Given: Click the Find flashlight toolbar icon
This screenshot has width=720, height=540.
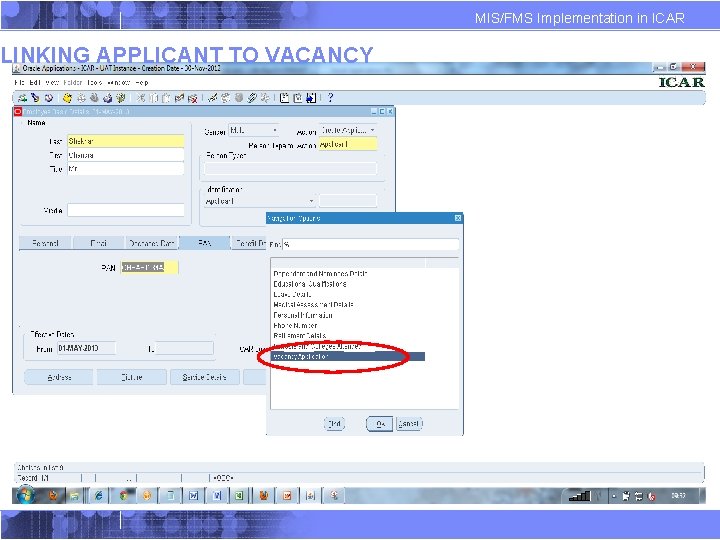Looking at the screenshot, I should coord(35,98).
